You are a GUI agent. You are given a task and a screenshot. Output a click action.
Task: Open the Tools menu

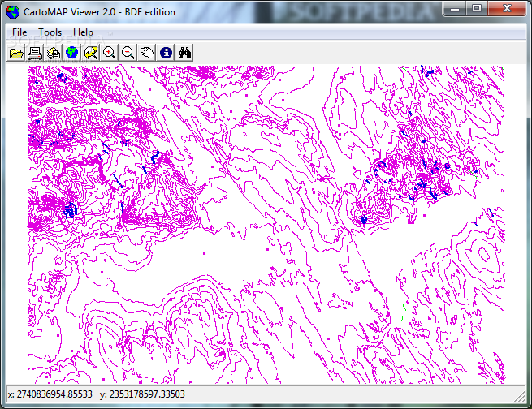[x=50, y=32]
